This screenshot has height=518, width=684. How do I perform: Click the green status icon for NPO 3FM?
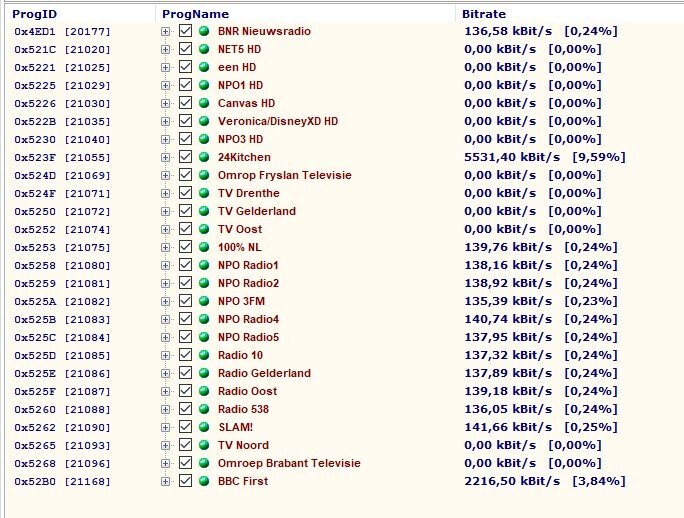[x=204, y=301]
